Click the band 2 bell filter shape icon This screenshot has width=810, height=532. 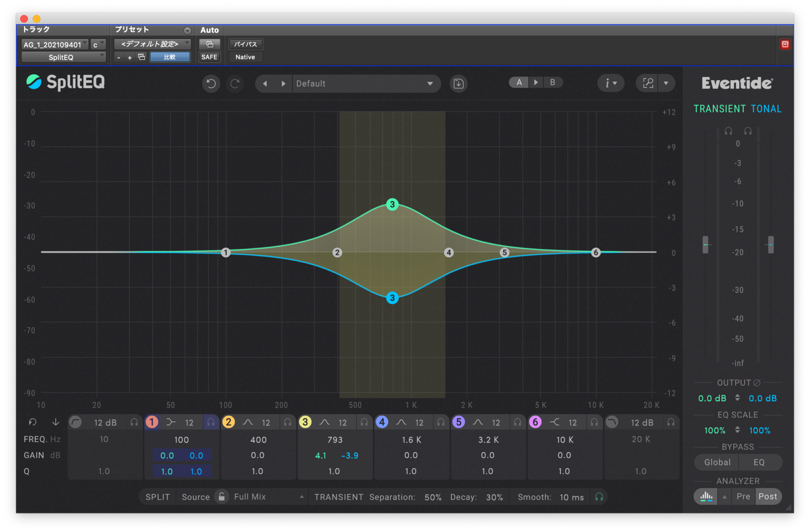248,422
